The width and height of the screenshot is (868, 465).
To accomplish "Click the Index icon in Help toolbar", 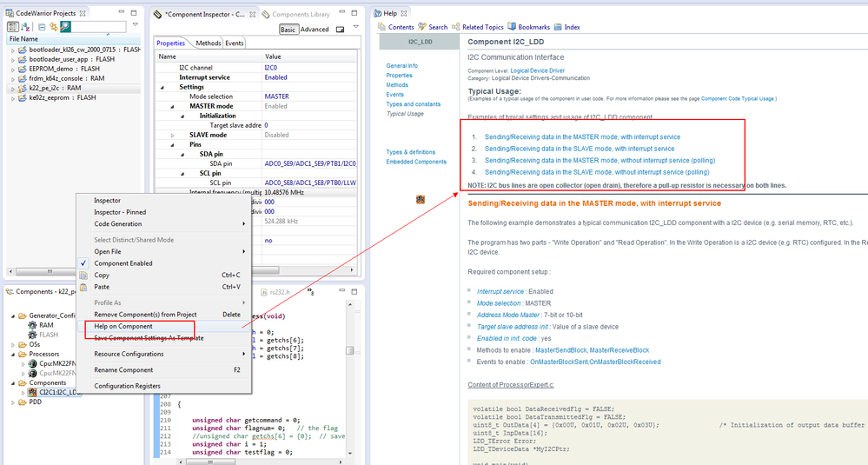I will pos(558,27).
